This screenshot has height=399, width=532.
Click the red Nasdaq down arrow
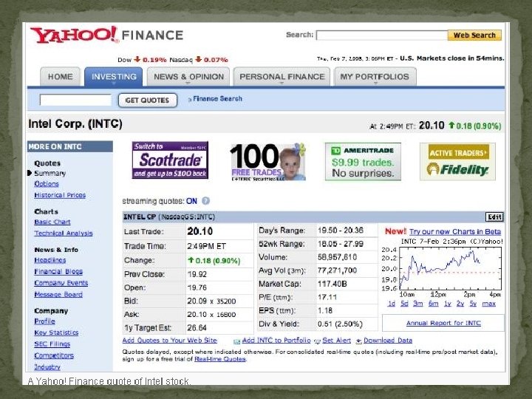199,59
